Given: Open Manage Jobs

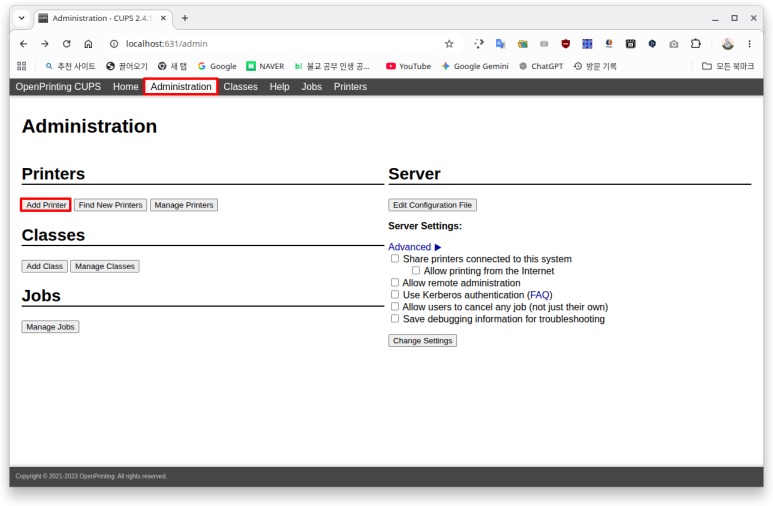Looking at the screenshot, I should click(x=50, y=327).
